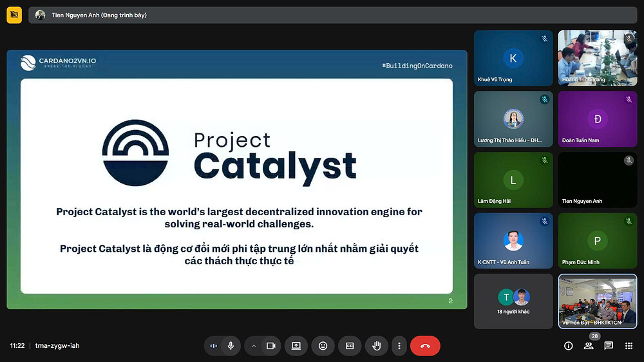Click slide page number 2
Image resolution: width=644 pixels, height=362 pixels.
[451, 301]
